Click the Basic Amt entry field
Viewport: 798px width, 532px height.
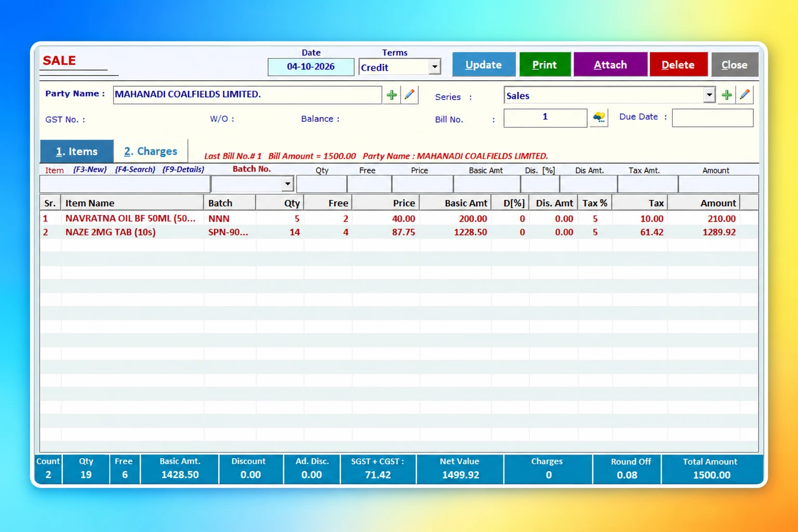487,184
